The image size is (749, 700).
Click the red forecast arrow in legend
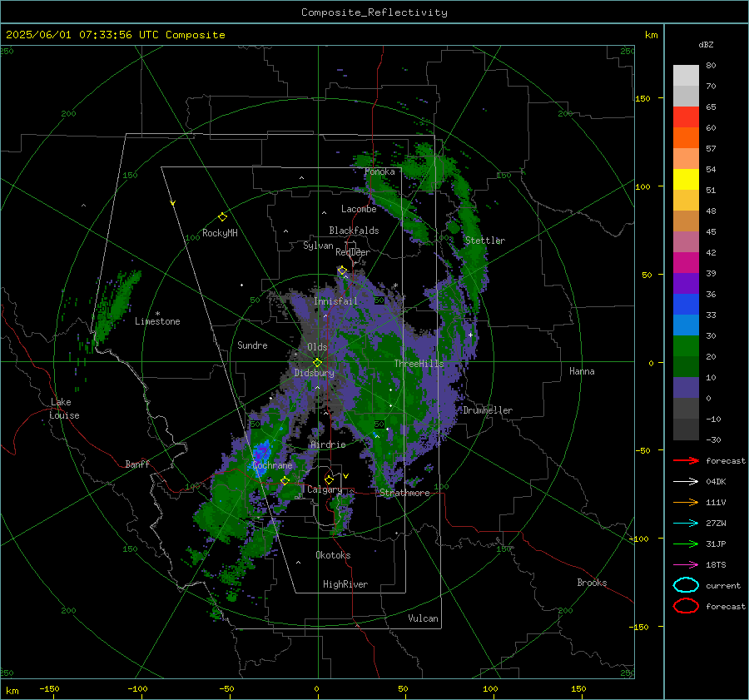[x=686, y=460]
